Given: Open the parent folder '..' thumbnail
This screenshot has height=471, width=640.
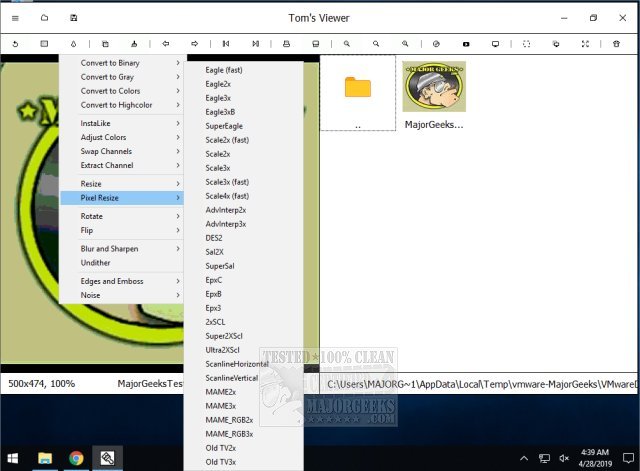Looking at the screenshot, I should point(358,93).
